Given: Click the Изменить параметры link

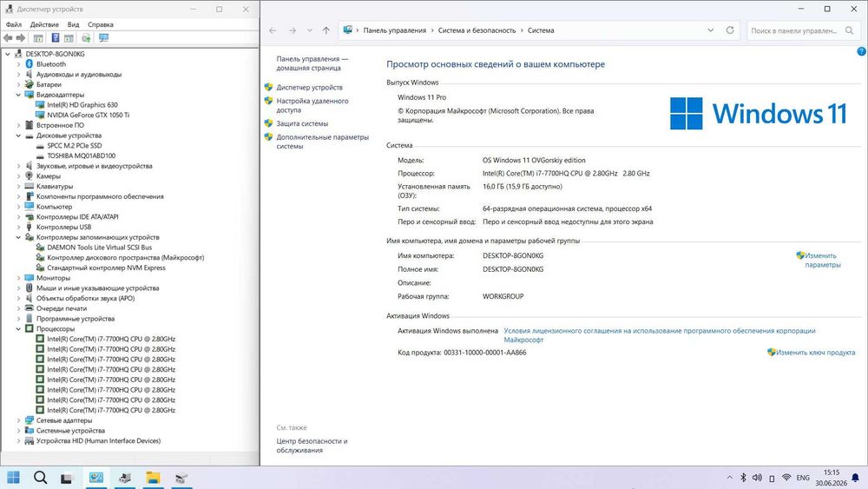Looking at the screenshot, I should coord(823,261).
